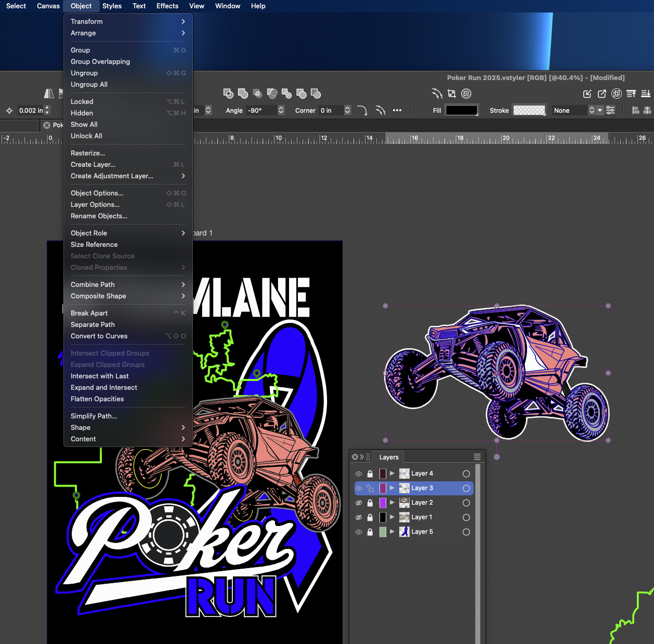654x644 pixels.
Task: Click the export arrow icon in top-right toolbar
Action: [x=601, y=94]
